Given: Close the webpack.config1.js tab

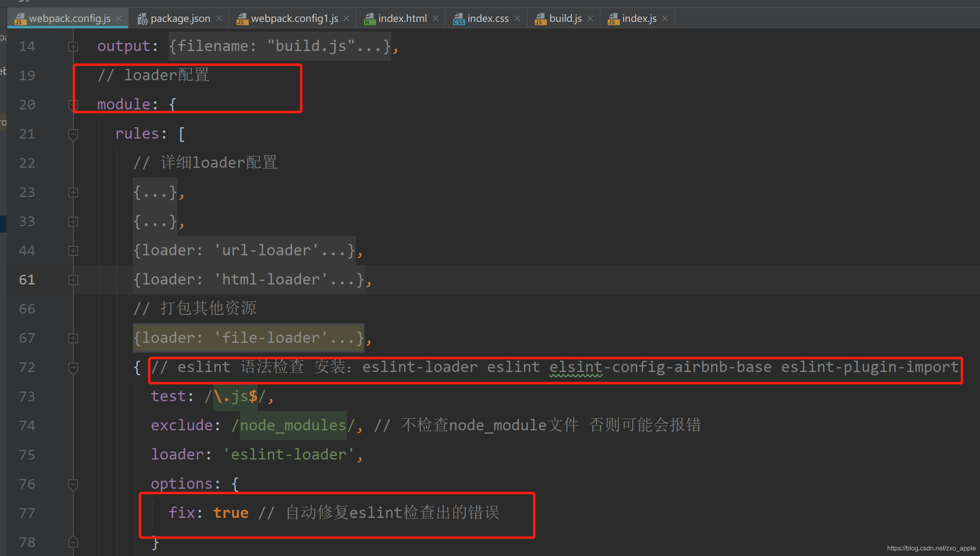Looking at the screenshot, I should point(346,18).
